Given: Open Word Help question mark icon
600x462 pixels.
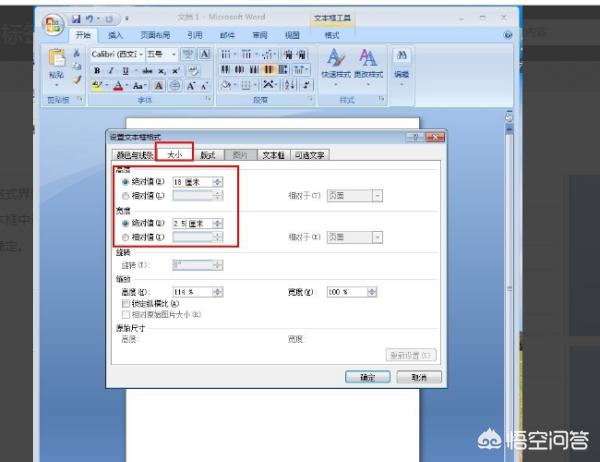Looking at the screenshot, I should [x=508, y=35].
